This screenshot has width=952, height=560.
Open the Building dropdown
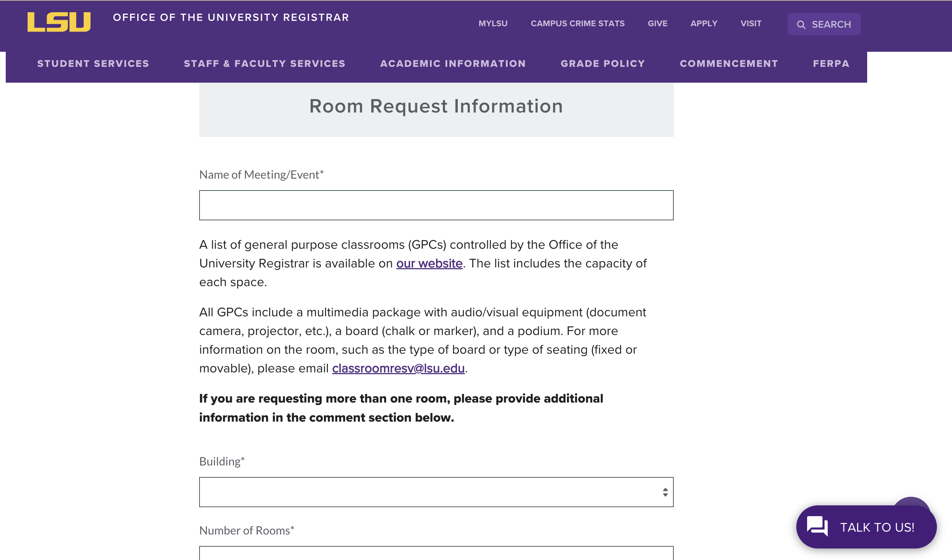pos(436,492)
